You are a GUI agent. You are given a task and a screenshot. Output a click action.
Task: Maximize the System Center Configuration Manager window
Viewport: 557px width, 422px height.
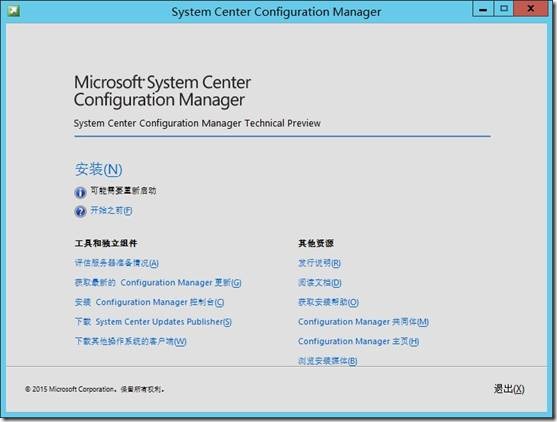pos(503,9)
